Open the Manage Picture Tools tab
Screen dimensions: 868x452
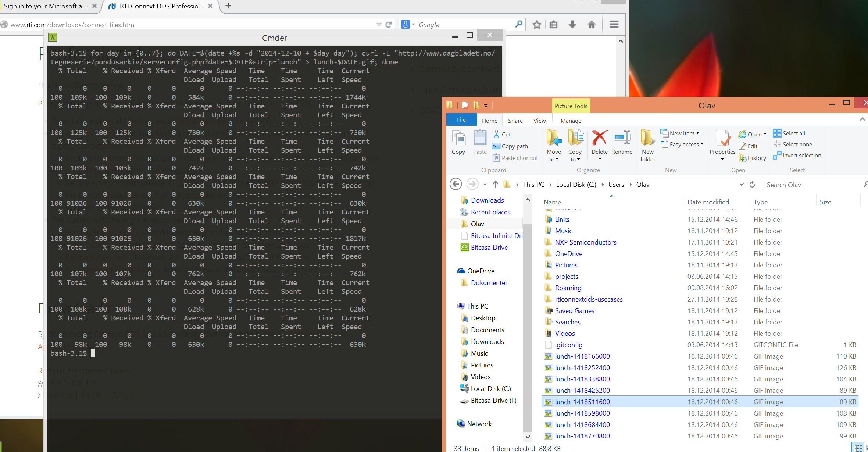click(571, 121)
